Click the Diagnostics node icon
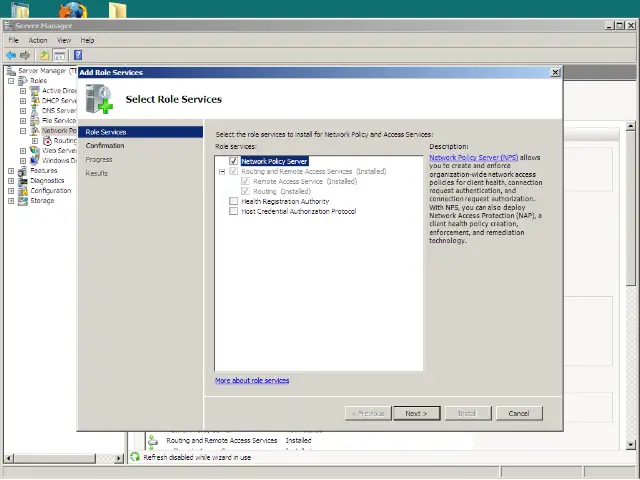Image resolution: width=640 pixels, height=480 pixels. click(x=23, y=181)
